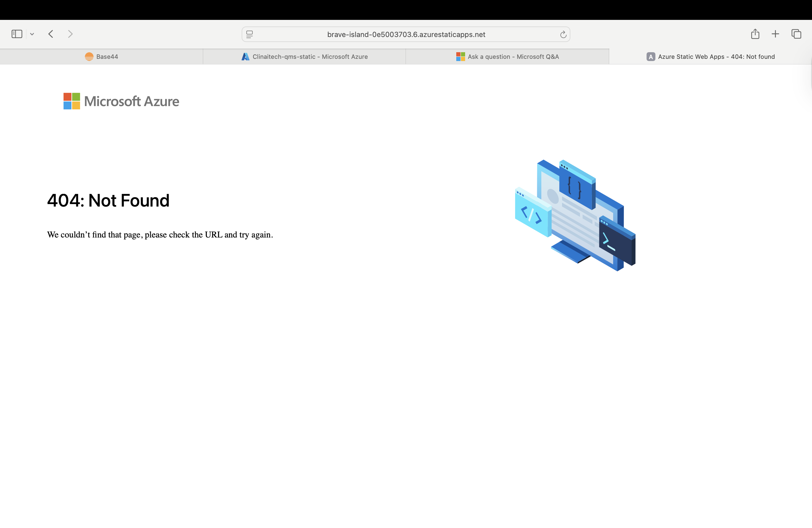Open the Share menu icon
The image size is (812, 528).
755,34
